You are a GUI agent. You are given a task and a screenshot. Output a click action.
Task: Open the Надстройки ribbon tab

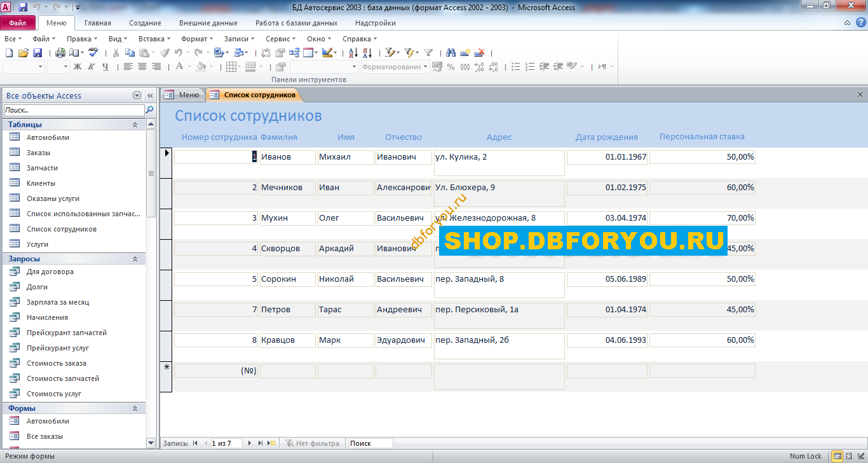pos(375,23)
